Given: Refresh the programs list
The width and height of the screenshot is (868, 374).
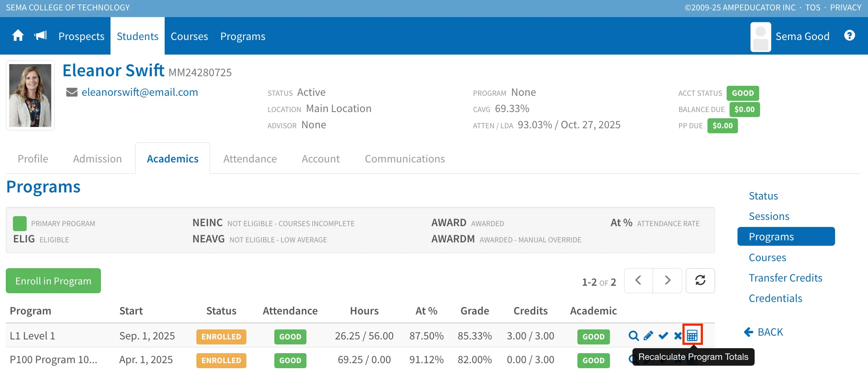Looking at the screenshot, I should (x=700, y=280).
